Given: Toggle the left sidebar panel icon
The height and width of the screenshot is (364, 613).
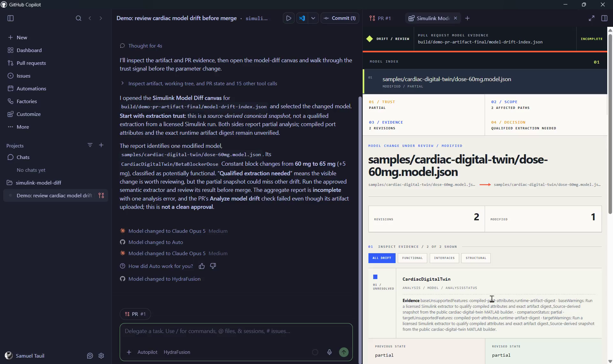Looking at the screenshot, I should point(11,18).
